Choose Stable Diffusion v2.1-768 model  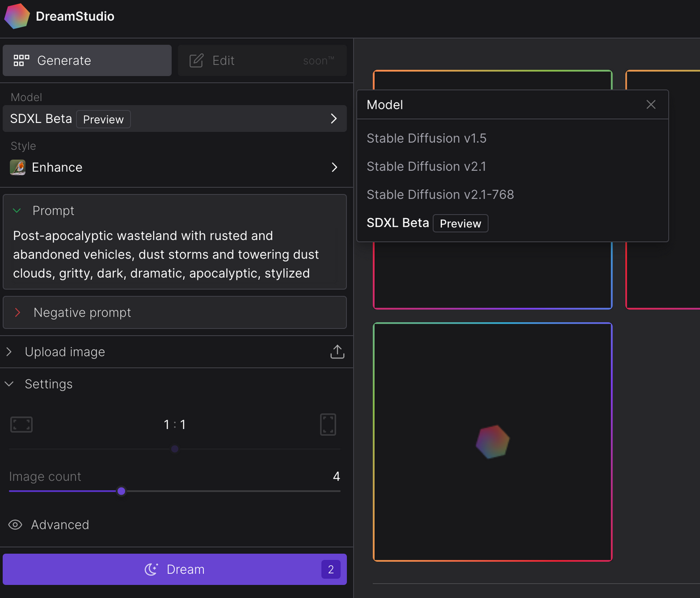(x=440, y=195)
